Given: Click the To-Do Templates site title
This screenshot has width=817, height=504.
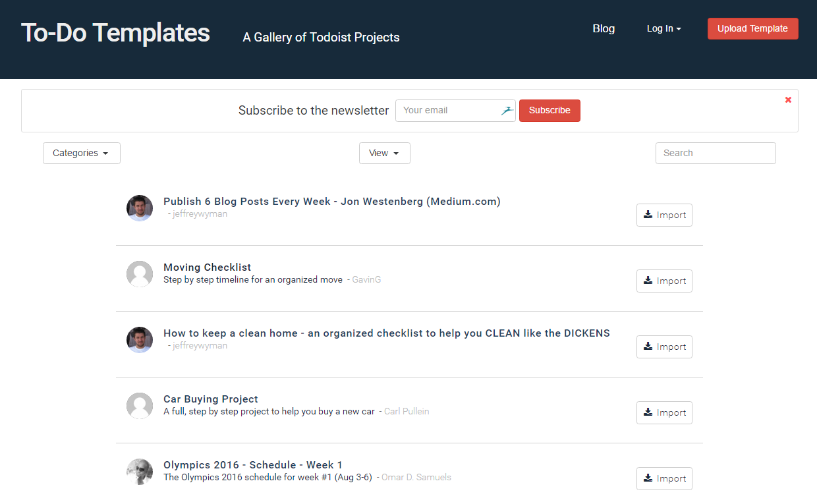Looking at the screenshot, I should coord(115,32).
